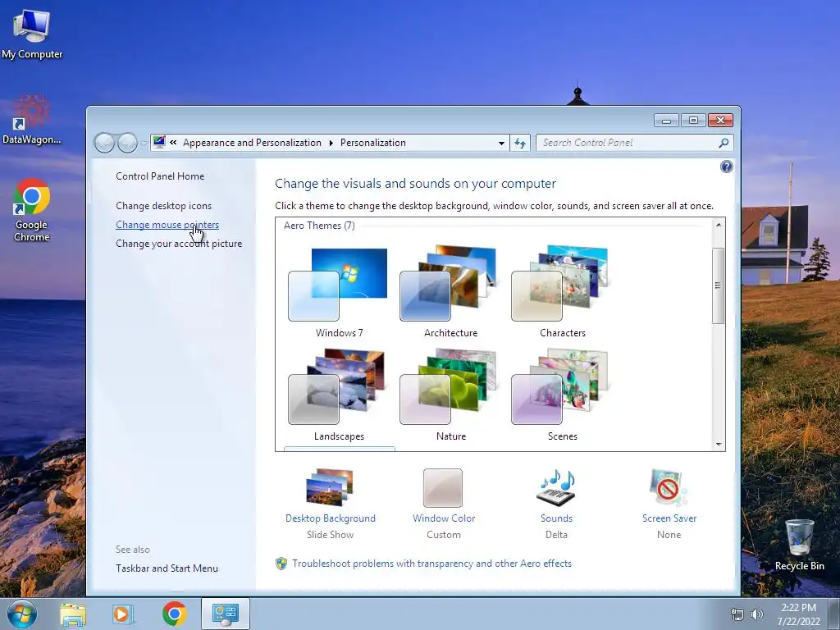
Task: Click the Back navigation arrow button
Action: (x=104, y=143)
